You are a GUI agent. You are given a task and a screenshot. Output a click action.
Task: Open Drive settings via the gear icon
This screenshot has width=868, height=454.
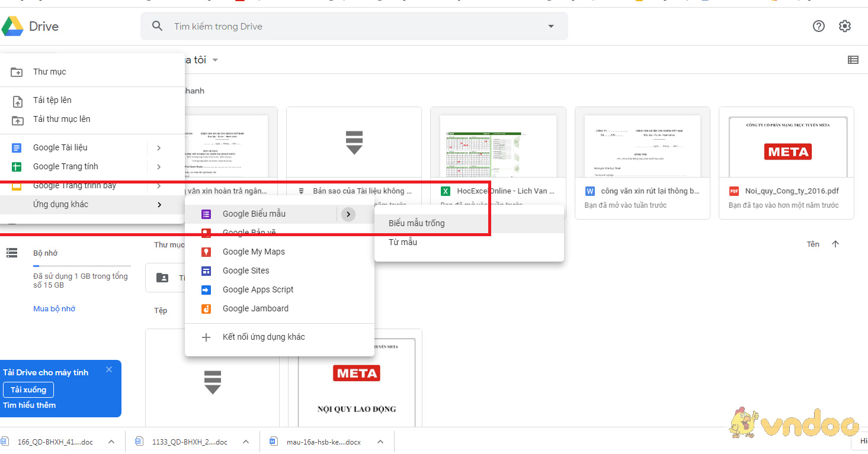844,25
